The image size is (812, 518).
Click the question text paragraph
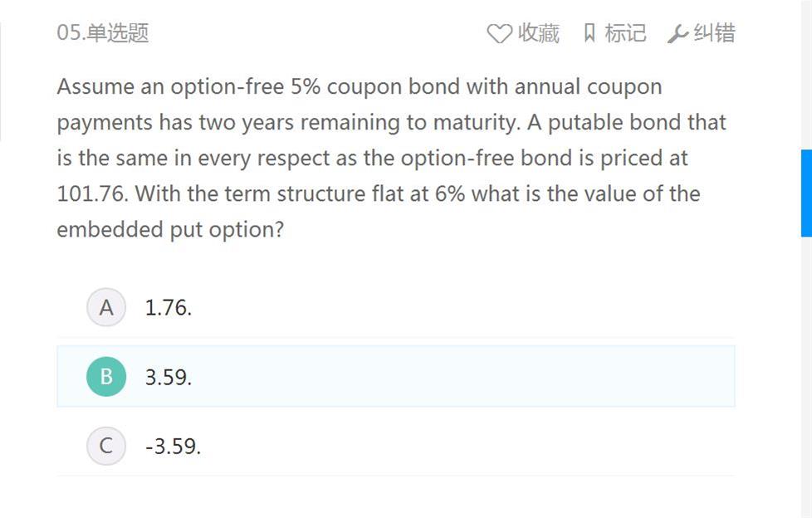[392, 158]
